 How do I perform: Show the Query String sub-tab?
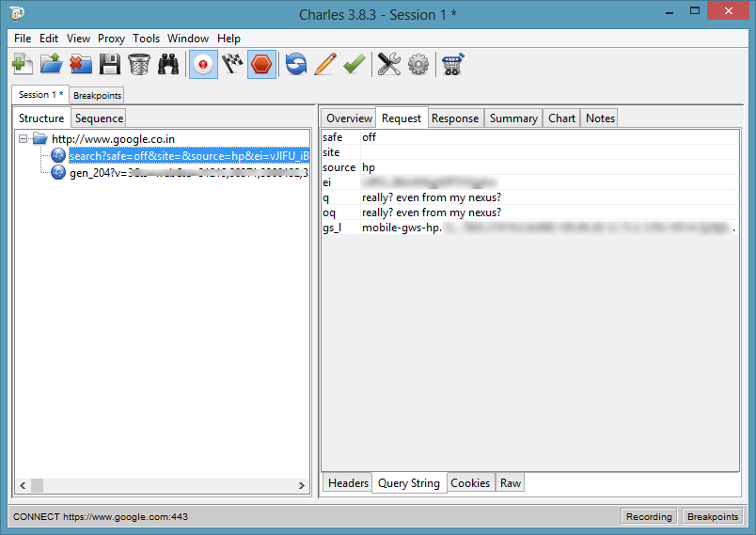click(409, 483)
